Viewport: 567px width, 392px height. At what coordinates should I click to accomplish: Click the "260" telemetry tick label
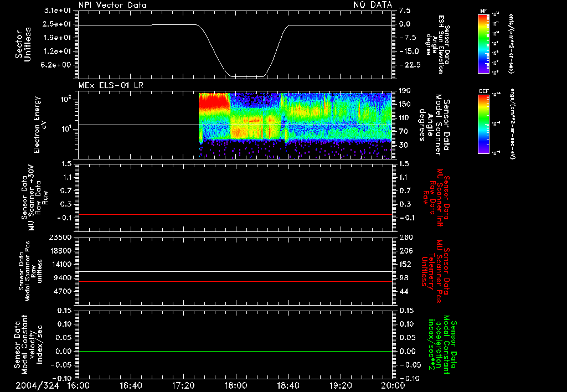pyautogui.click(x=405, y=238)
